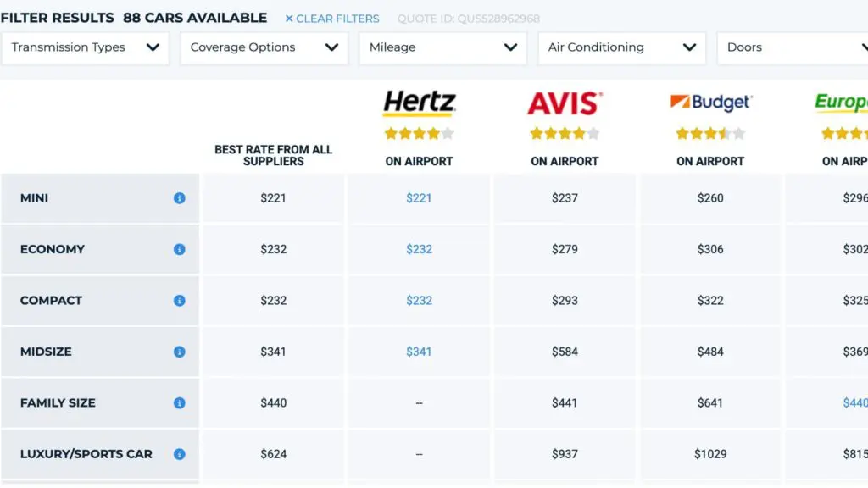This screenshot has width=868, height=488.
Task: Expand the Air Conditioning filter
Action: point(621,47)
